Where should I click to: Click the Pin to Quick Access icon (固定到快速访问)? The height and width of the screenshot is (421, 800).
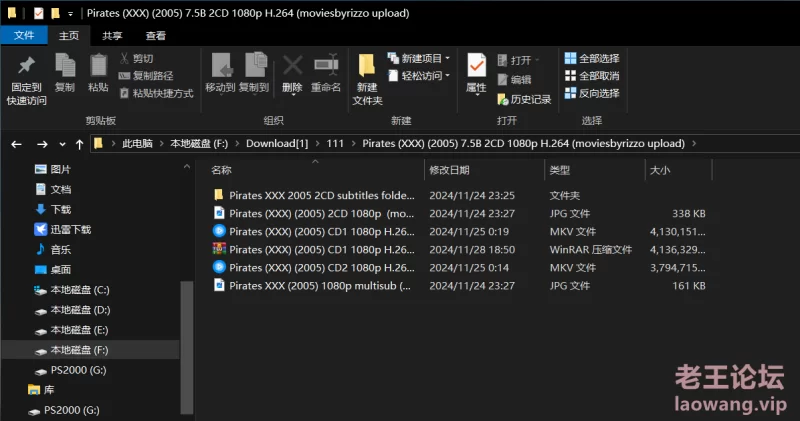pyautogui.click(x=27, y=66)
